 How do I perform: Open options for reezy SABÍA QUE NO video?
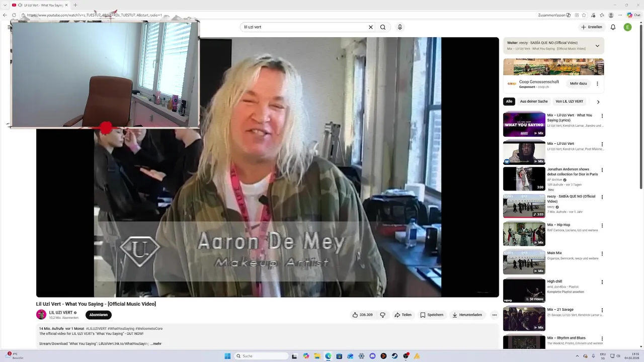tap(602, 197)
